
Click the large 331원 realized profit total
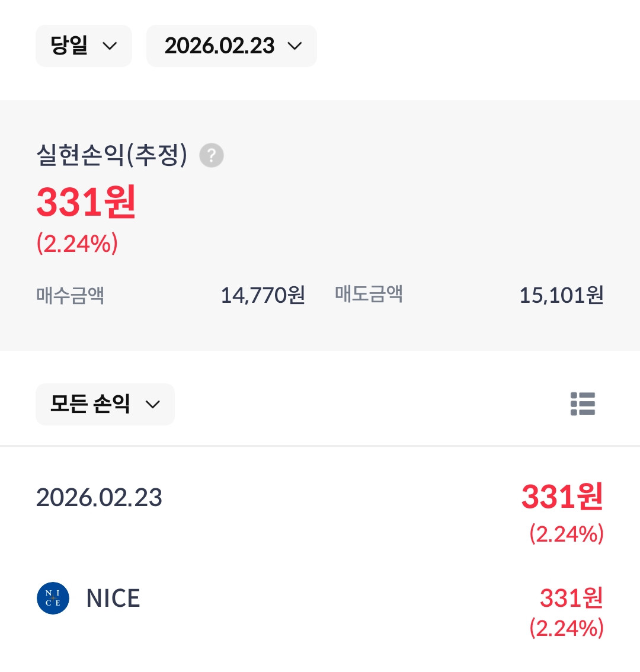(87, 202)
